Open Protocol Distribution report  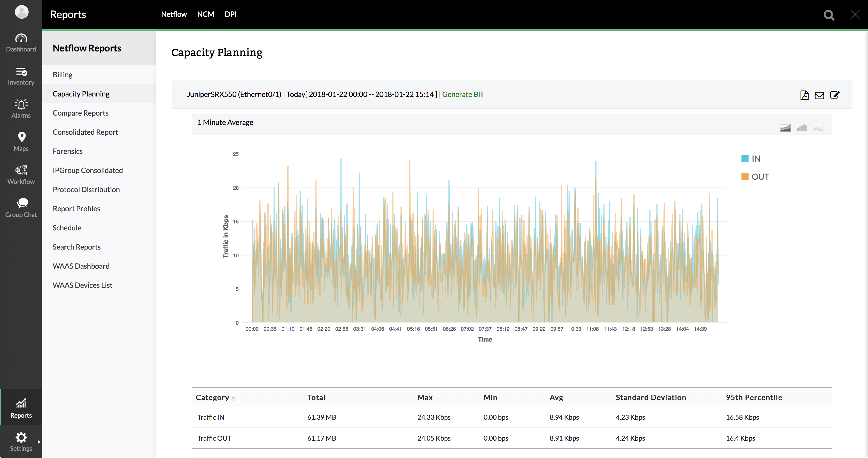86,190
